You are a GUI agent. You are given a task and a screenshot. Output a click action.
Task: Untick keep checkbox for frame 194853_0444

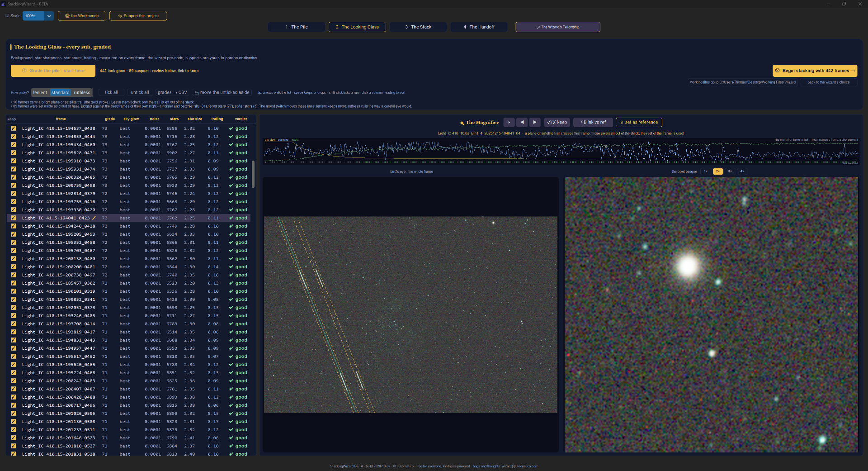(x=14, y=137)
